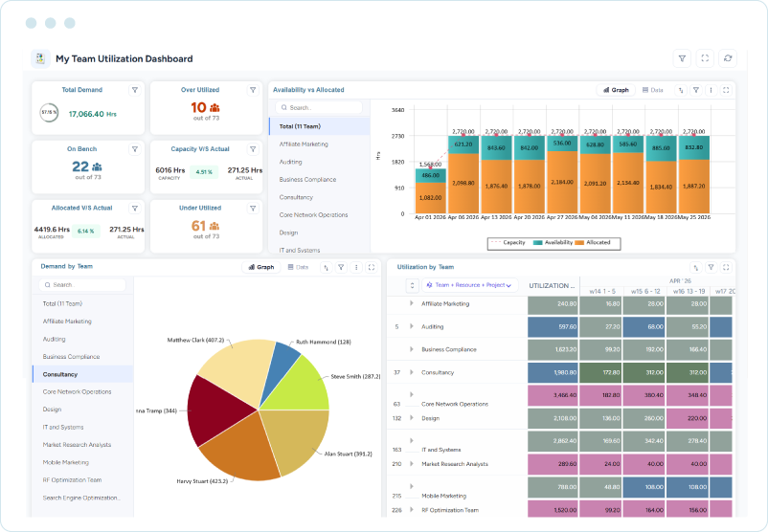
Task: Click the 4.51 % capacity badge
Action: pos(204,172)
